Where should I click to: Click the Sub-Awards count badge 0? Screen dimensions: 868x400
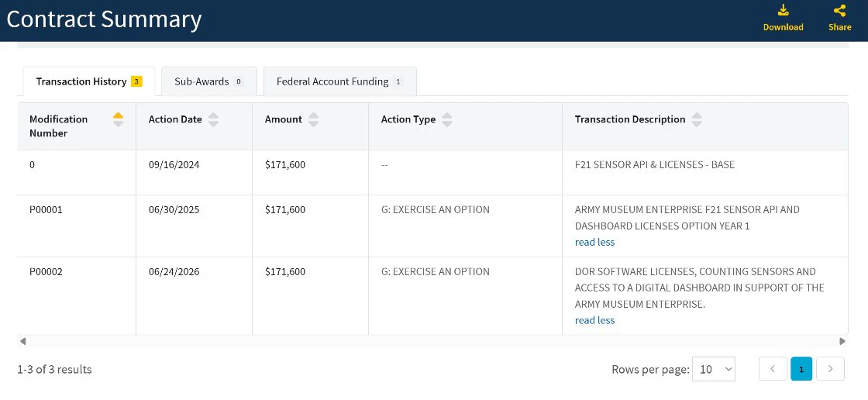[x=238, y=82]
